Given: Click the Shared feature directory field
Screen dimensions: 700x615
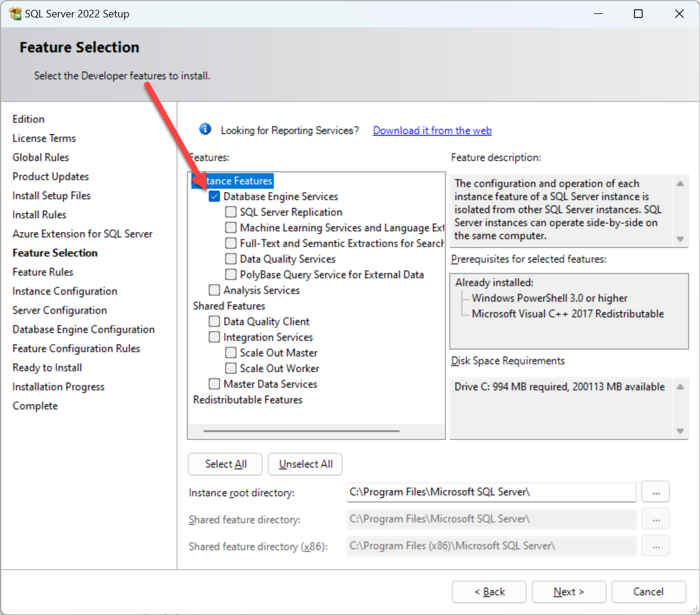Looking at the screenshot, I should coord(491,519).
